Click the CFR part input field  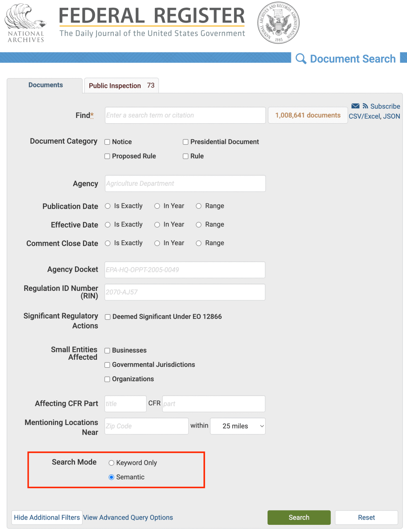(x=214, y=404)
